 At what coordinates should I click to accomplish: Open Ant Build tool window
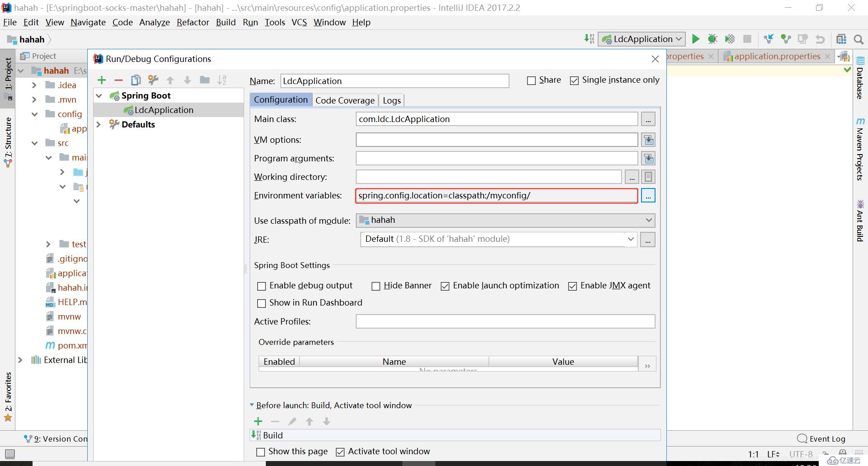[860, 221]
